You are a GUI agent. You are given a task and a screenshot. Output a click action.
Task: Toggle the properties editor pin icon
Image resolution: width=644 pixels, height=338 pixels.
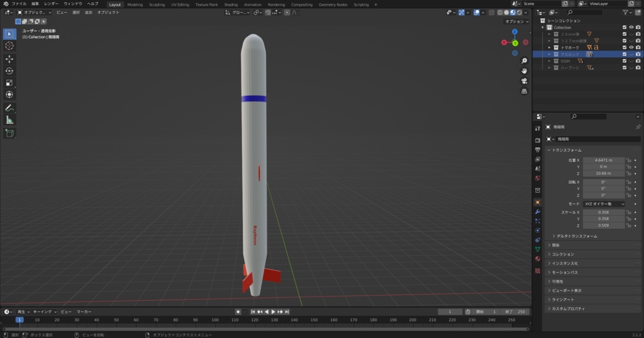pyautogui.click(x=638, y=127)
